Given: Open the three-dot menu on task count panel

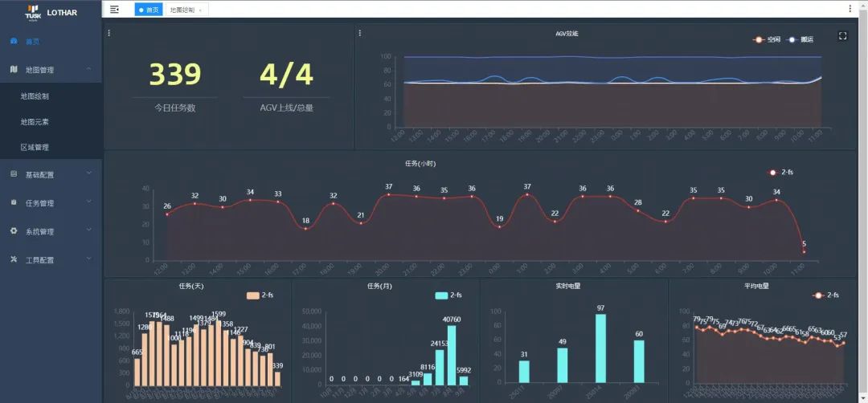Looking at the screenshot, I should coord(109,33).
